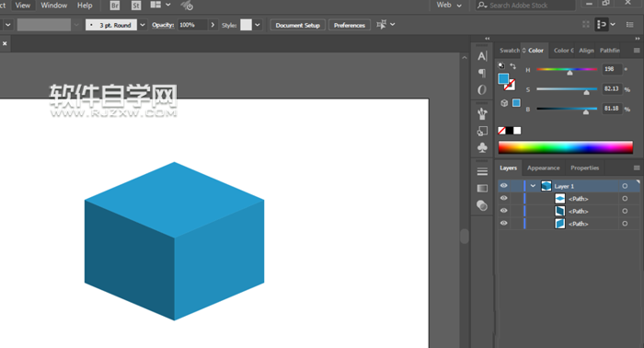Open the Character panel icon
The height and width of the screenshot is (348, 644).
pyautogui.click(x=482, y=56)
